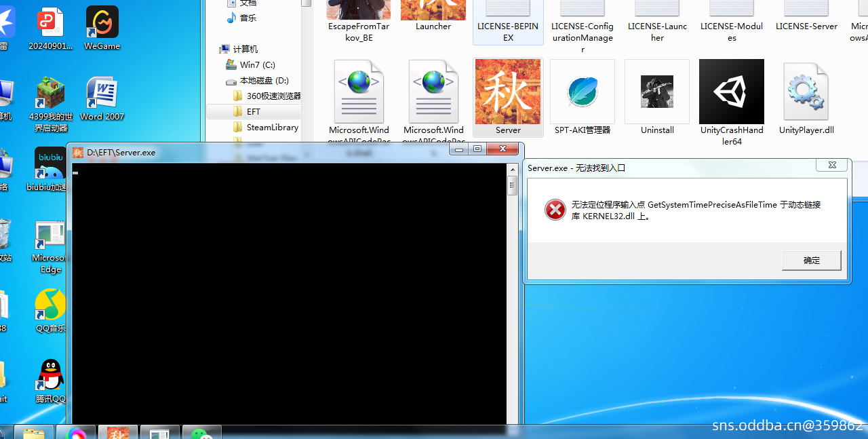
Task: Select the UnityPlayer.dll gear icon
Action: pos(806,91)
